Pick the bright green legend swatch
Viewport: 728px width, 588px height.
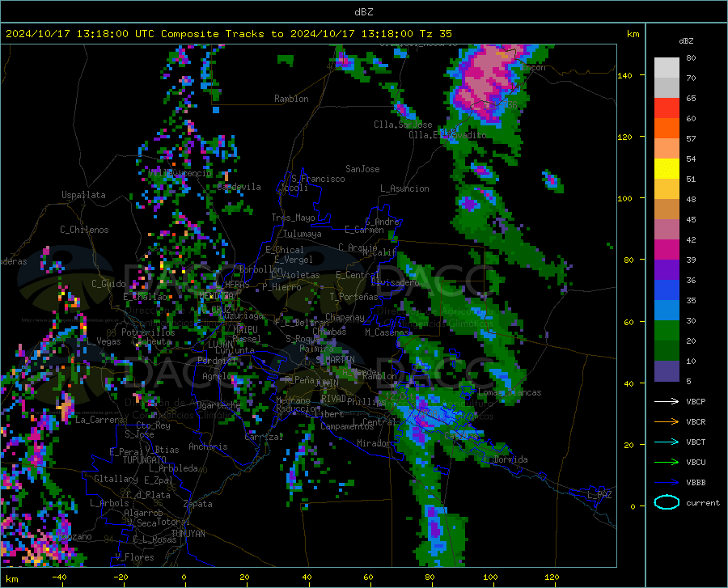click(x=667, y=331)
